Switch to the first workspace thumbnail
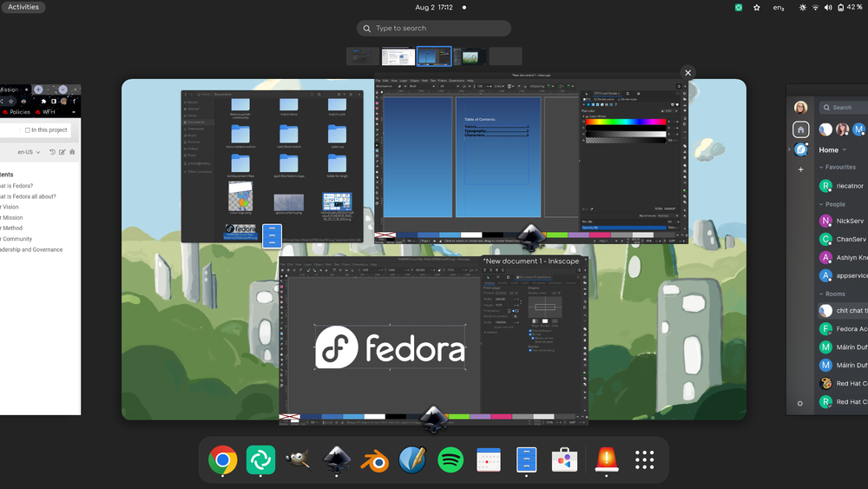The height and width of the screenshot is (489, 868). click(363, 56)
